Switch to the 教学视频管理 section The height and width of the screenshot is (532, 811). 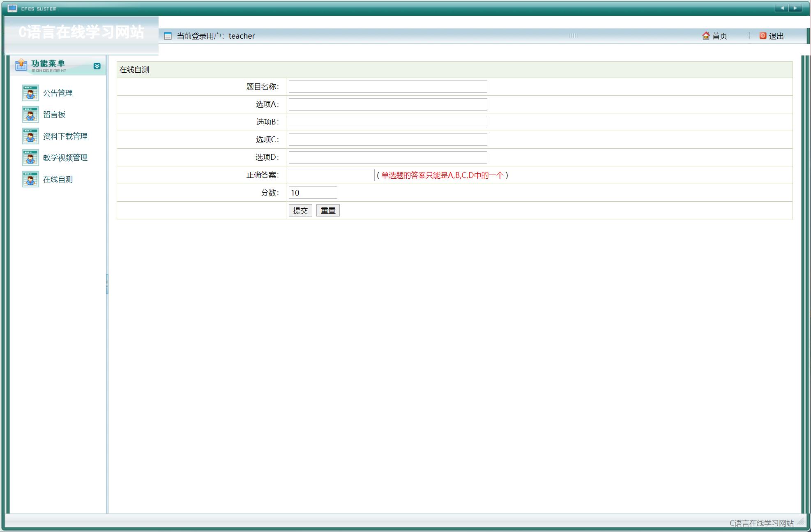pos(65,157)
